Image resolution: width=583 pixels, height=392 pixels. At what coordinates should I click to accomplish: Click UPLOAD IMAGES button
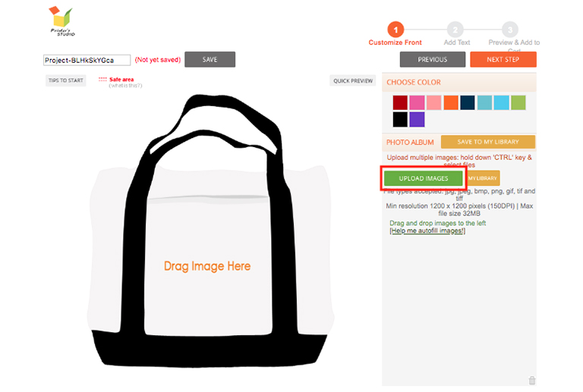[424, 178]
